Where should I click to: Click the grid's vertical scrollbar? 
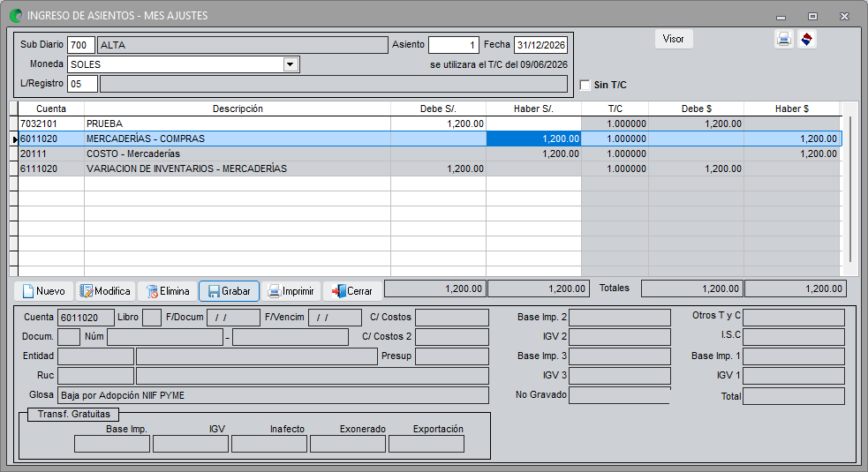click(850, 188)
